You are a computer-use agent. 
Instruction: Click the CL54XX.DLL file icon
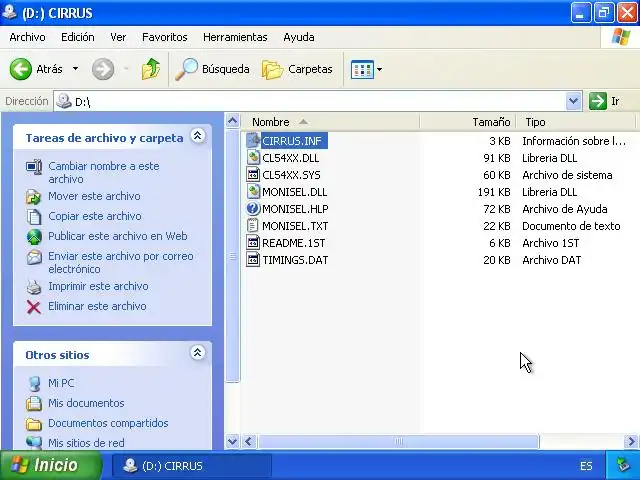coord(253,158)
